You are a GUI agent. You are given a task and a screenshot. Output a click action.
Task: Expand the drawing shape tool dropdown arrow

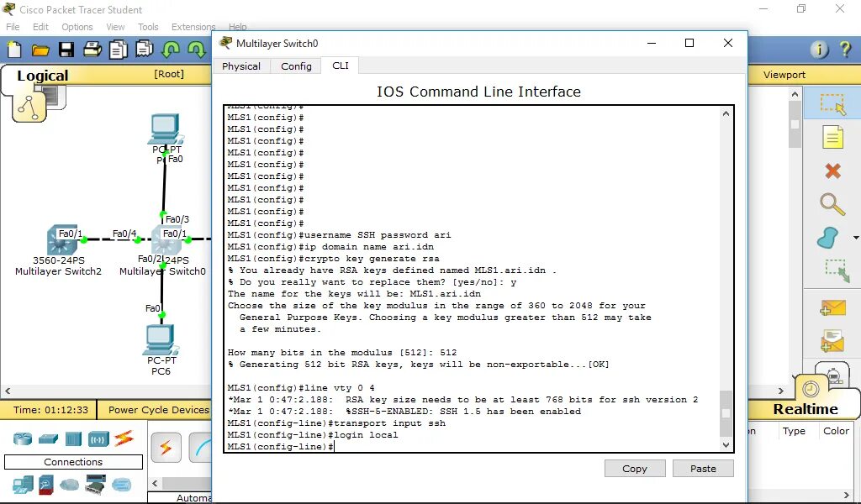(855, 238)
